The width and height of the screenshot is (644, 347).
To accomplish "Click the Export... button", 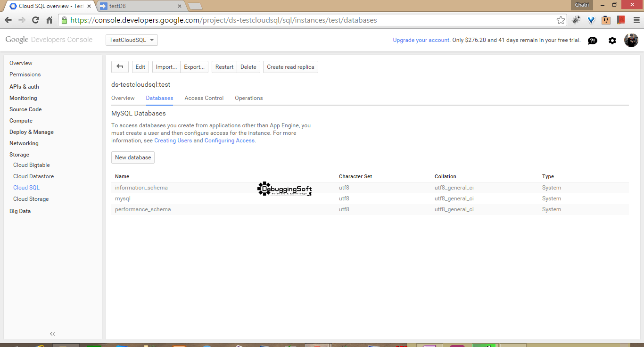I will click(x=194, y=67).
